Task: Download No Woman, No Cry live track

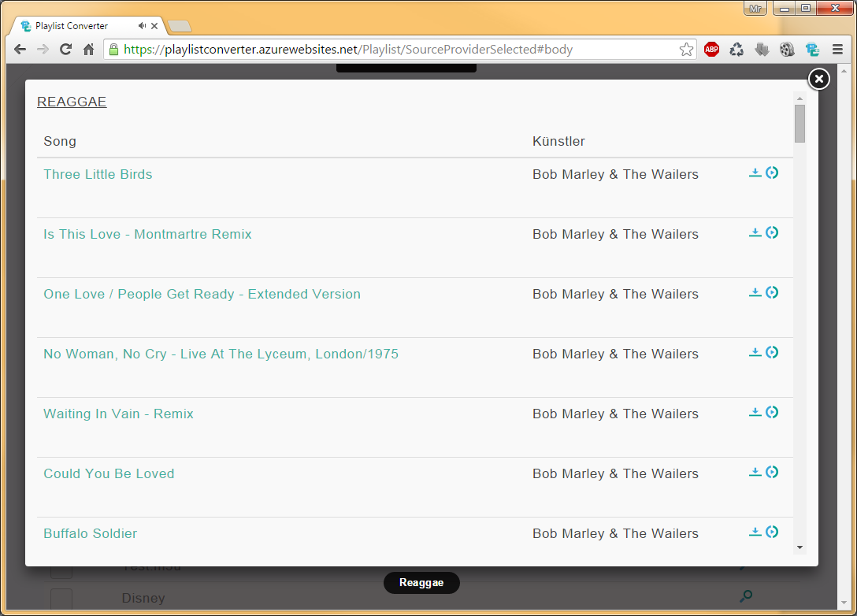Action: point(755,353)
